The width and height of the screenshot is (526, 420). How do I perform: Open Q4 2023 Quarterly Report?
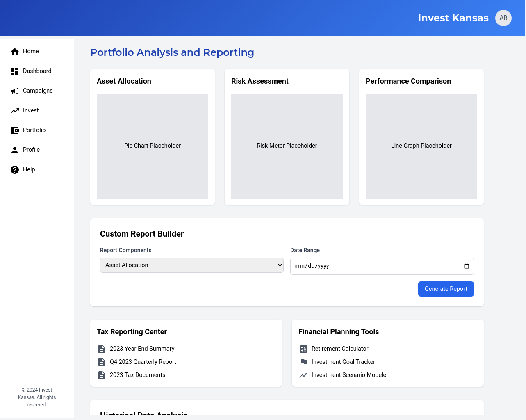[143, 362]
